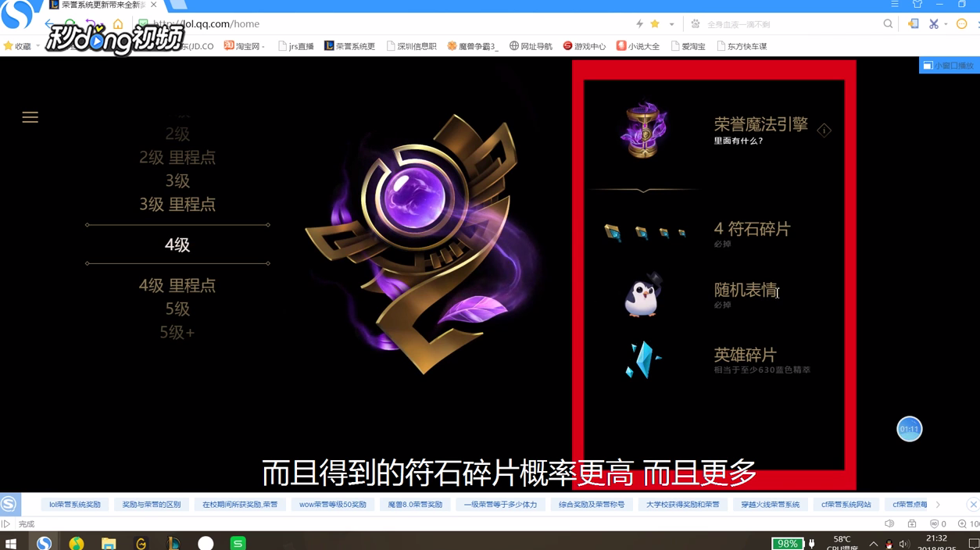Open the hamburger menu on the page
980x550 pixels.
coord(30,117)
